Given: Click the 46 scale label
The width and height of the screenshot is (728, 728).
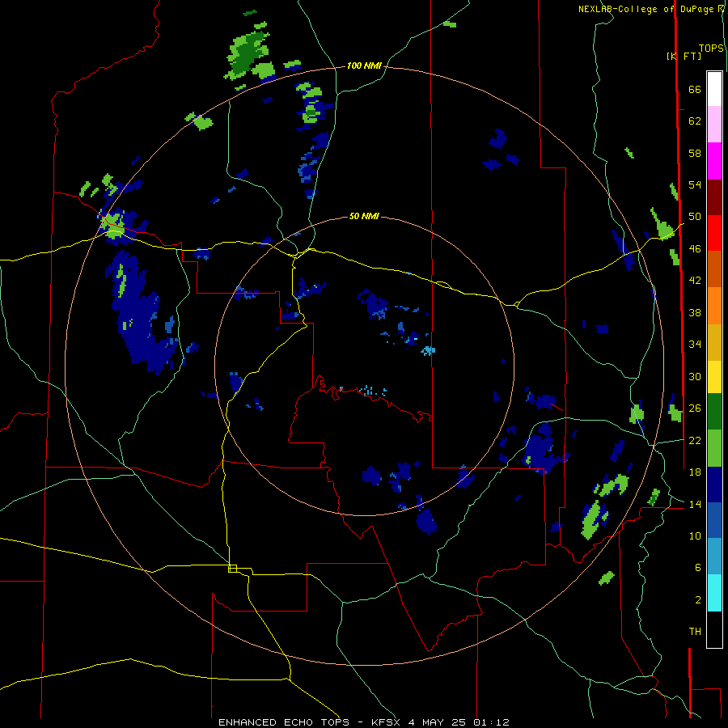Looking at the screenshot, I should point(695,249).
